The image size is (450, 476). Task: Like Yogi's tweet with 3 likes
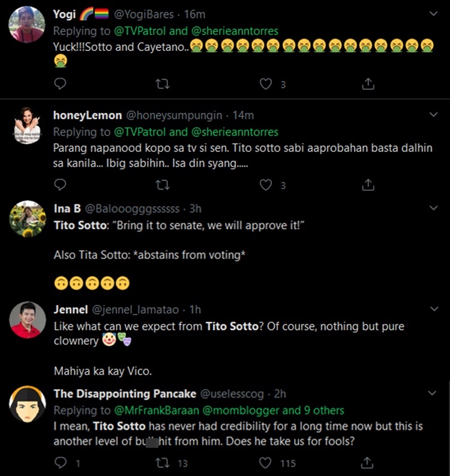pos(266,84)
